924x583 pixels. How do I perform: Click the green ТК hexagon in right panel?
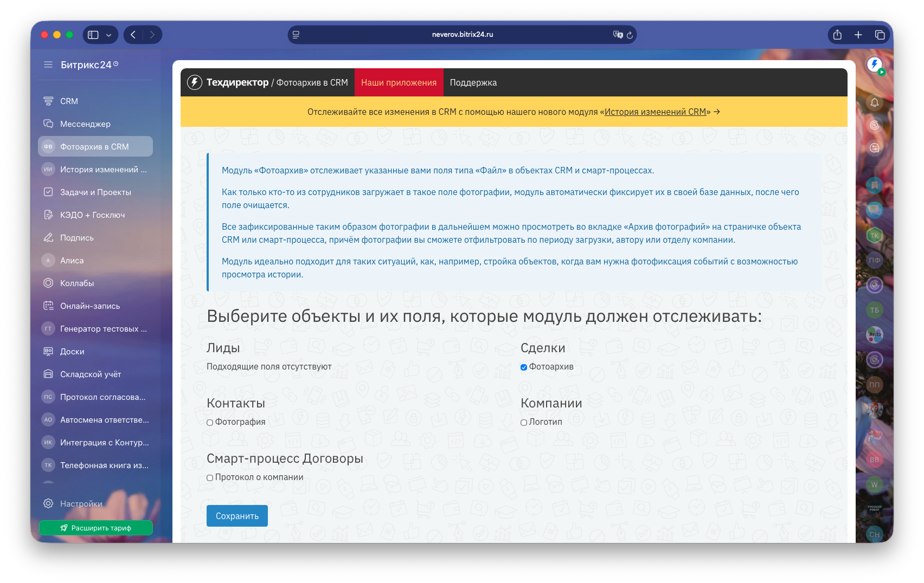tap(875, 236)
